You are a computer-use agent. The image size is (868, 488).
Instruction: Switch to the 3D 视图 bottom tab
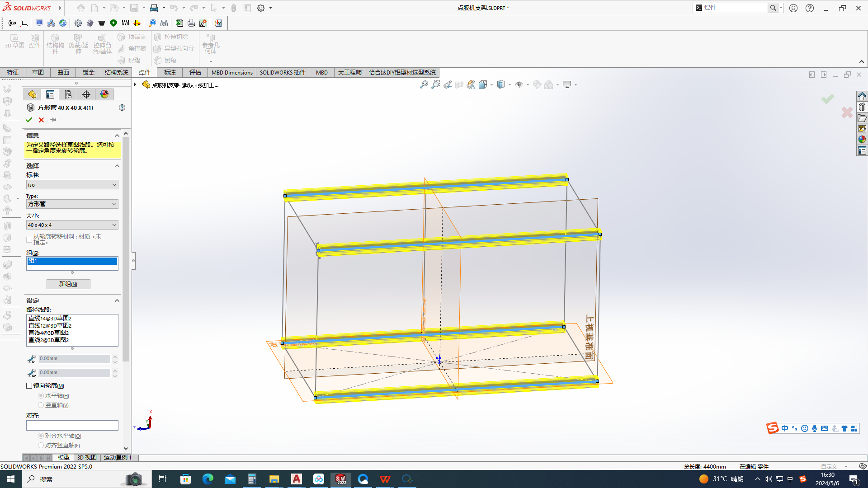click(87, 457)
